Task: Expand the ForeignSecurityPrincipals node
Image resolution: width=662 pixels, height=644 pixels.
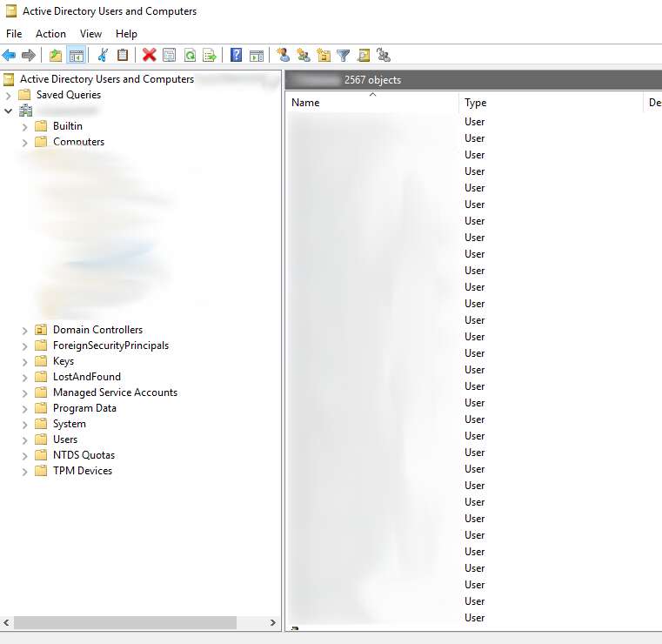Action: coord(24,346)
